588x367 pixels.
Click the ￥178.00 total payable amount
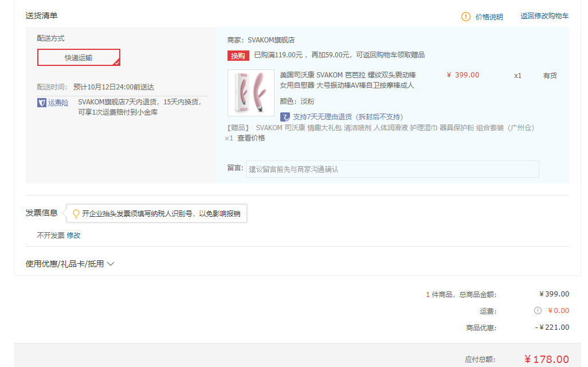[546, 359]
